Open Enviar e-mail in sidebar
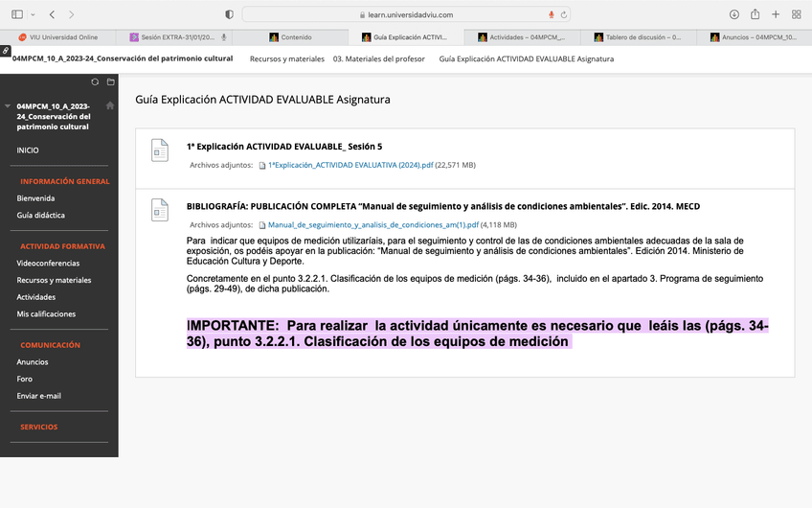 39,396
